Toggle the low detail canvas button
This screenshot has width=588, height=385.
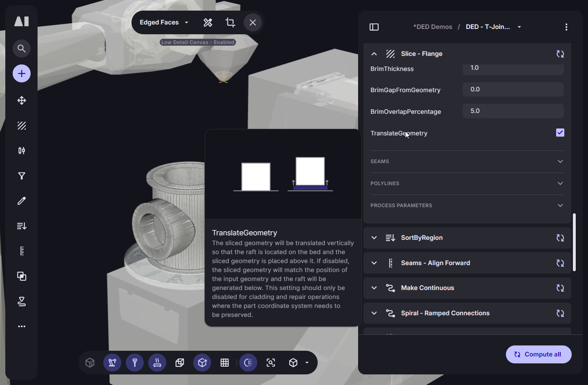[x=248, y=363]
